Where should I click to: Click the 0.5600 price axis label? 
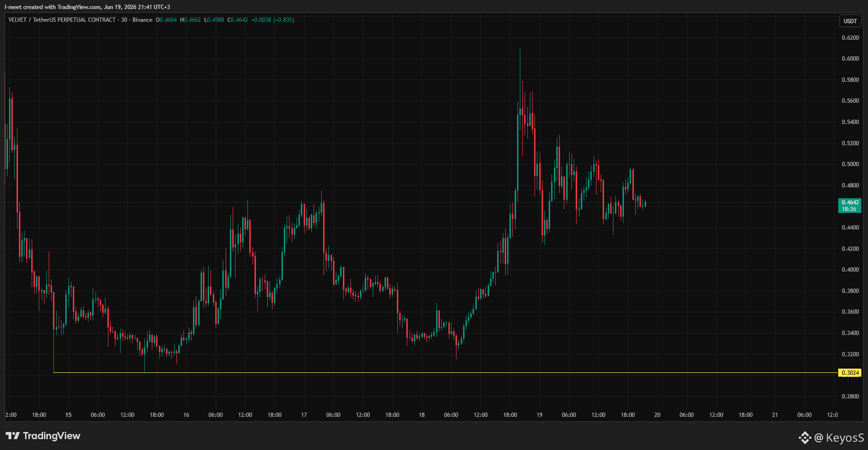point(850,101)
